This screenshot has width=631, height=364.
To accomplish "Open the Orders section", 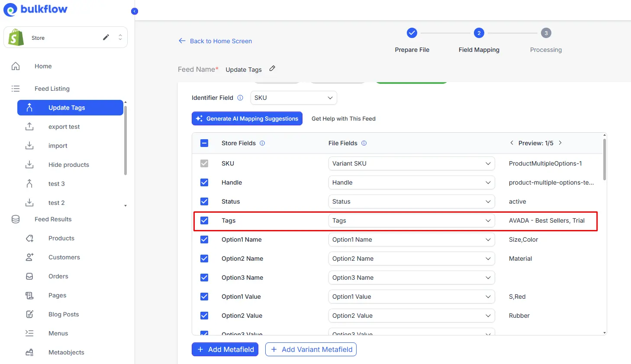I will [x=58, y=276].
